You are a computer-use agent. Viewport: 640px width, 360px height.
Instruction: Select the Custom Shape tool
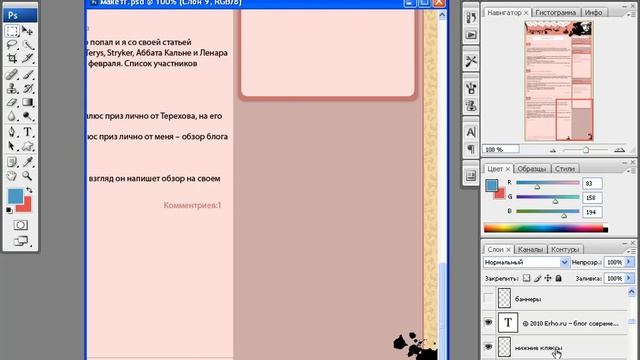click(x=27, y=146)
